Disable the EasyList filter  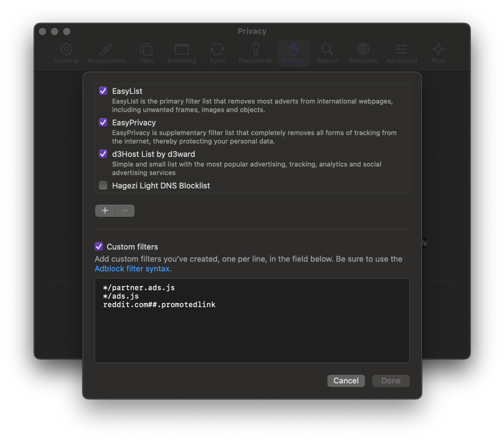pyautogui.click(x=103, y=91)
